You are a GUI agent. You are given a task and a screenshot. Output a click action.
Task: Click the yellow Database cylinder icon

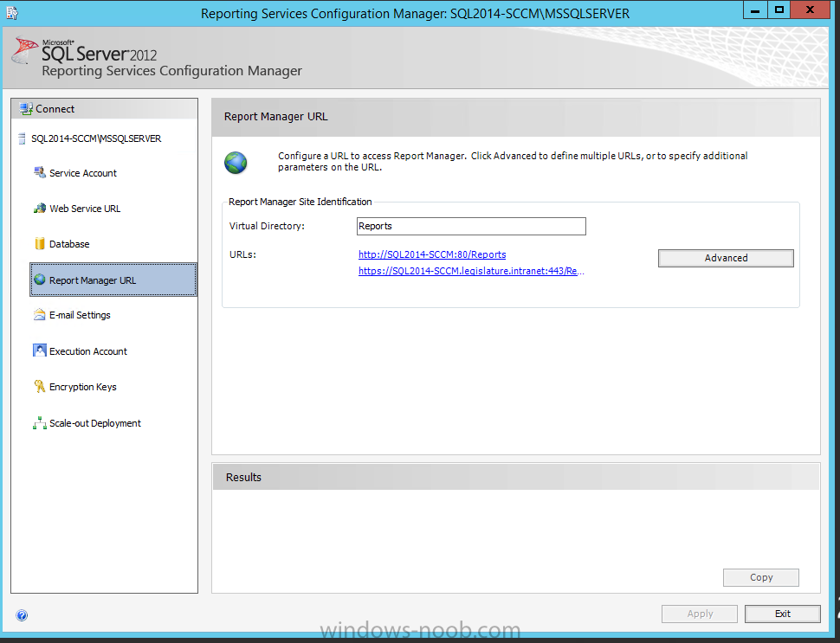click(40, 243)
